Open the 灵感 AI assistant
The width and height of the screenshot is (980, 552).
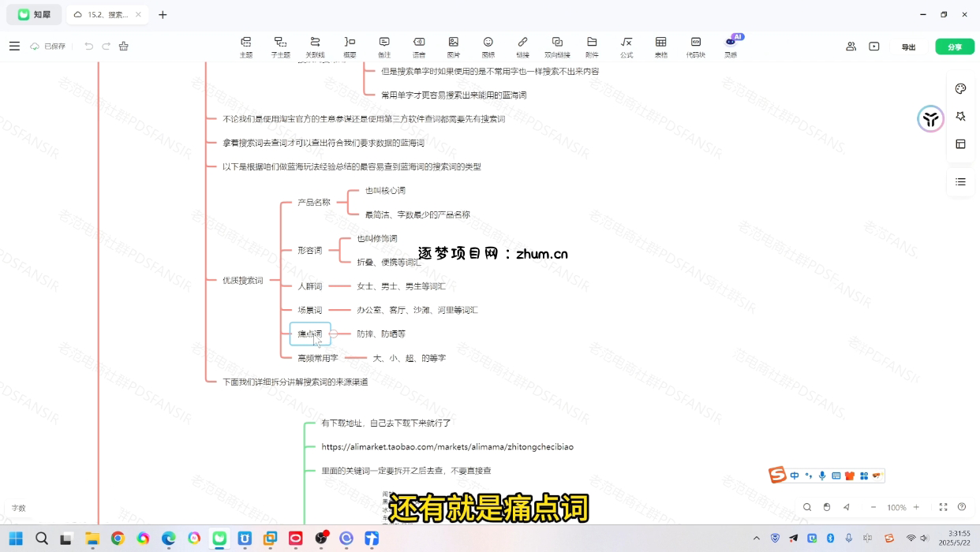(731, 47)
